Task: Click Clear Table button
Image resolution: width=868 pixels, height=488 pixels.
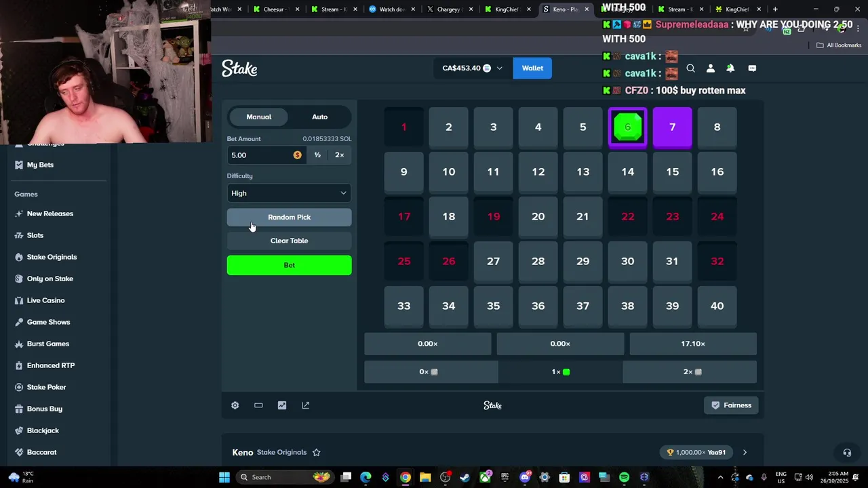Action: tap(289, 241)
